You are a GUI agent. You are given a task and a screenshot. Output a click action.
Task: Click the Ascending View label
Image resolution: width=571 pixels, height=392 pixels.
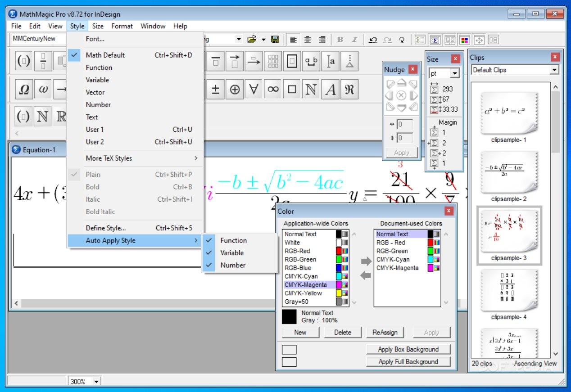point(535,363)
